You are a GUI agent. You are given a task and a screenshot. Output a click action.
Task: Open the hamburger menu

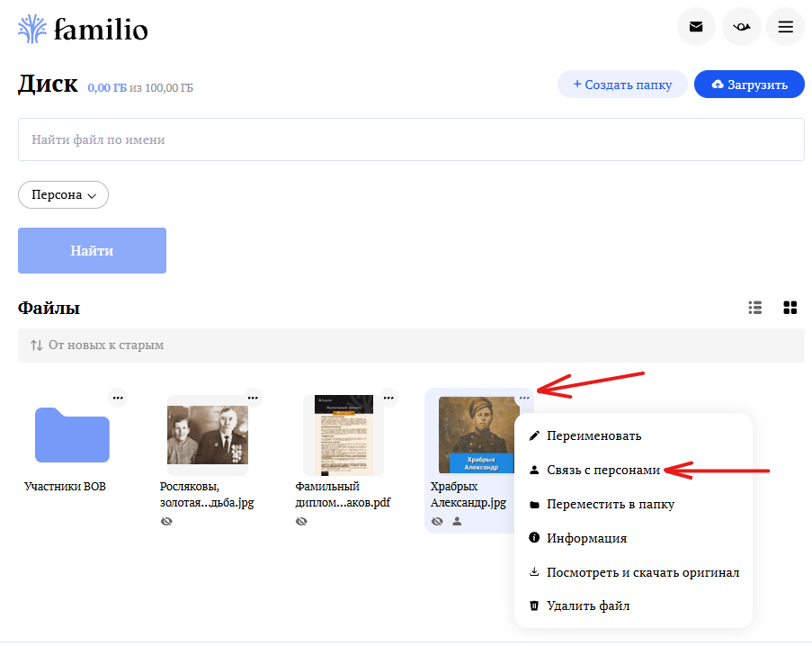(x=786, y=26)
